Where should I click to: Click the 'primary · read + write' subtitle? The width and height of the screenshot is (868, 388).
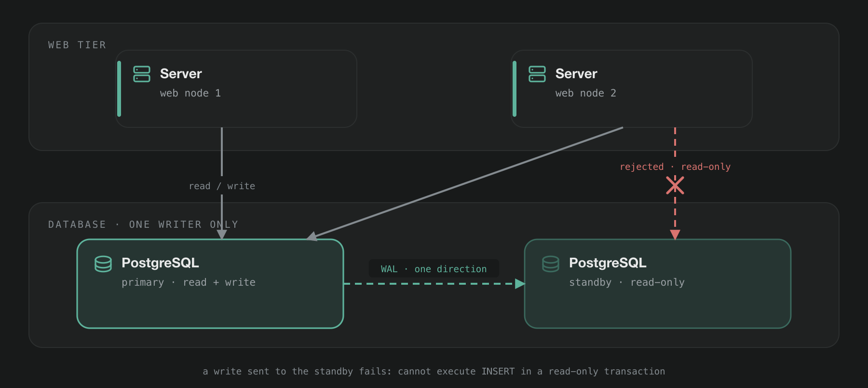(x=189, y=282)
